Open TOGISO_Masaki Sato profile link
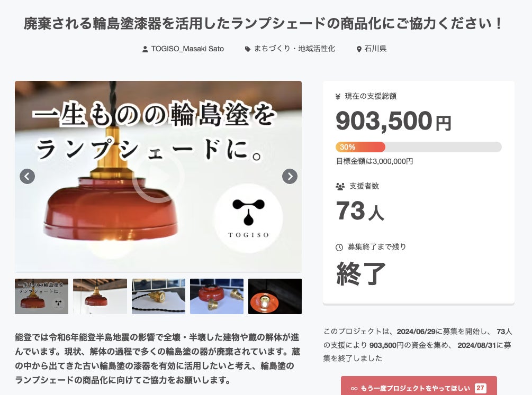532x395 pixels. coord(187,49)
